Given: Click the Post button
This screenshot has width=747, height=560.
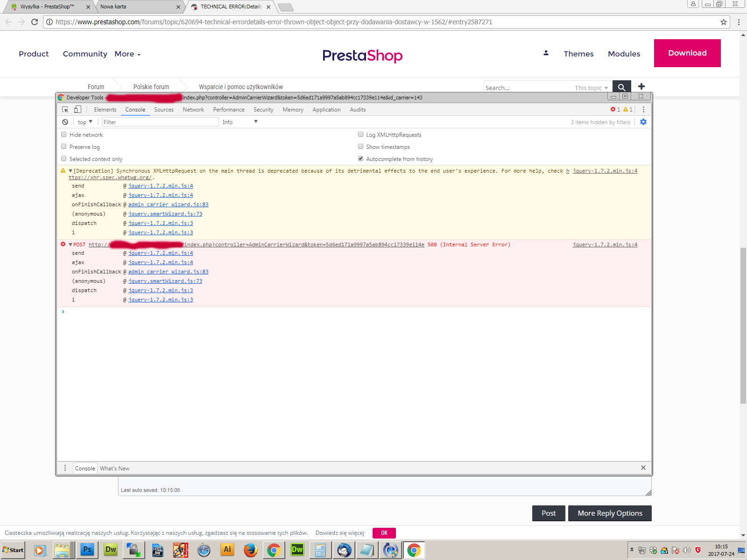Looking at the screenshot, I should (x=549, y=513).
